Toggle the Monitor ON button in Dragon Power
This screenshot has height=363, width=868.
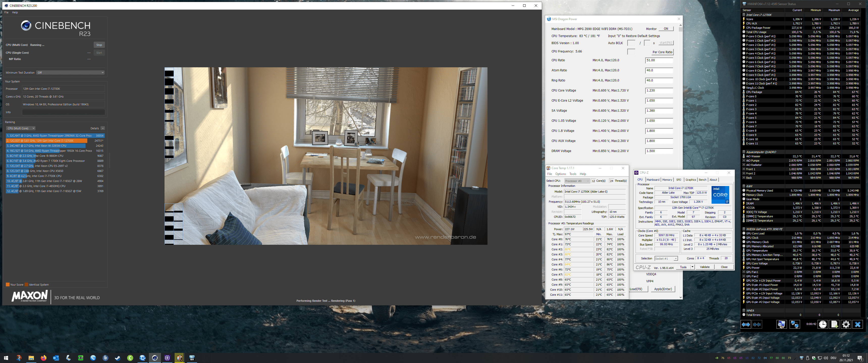[x=666, y=29]
